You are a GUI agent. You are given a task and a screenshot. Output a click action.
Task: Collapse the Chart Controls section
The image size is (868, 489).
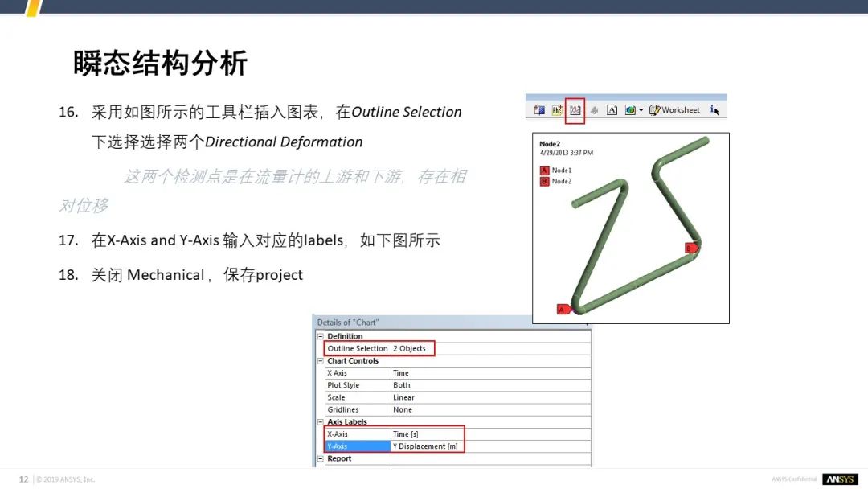pos(321,360)
